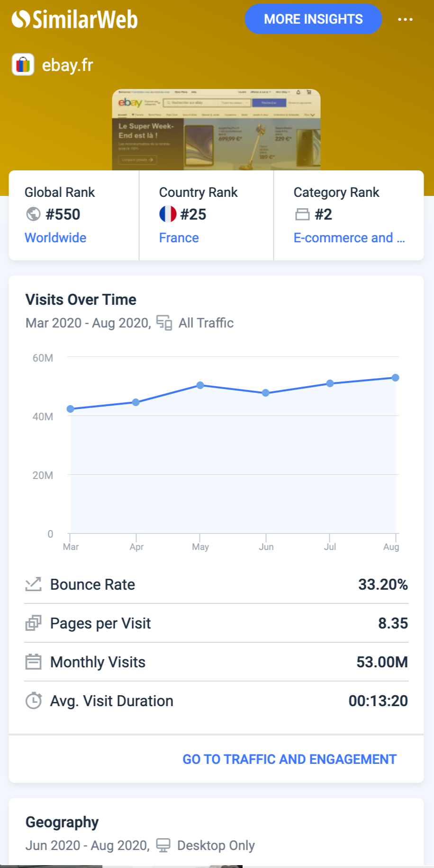Select the Jul data point on chart
Image resolution: width=434 pixels, height=868 pixels.
coord(330,383)
